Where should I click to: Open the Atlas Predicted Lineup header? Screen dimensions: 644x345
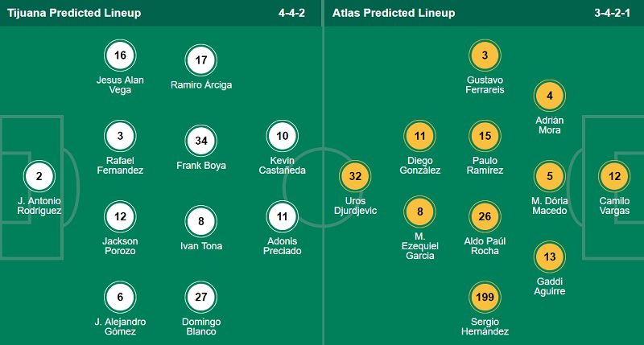(394, 13)
